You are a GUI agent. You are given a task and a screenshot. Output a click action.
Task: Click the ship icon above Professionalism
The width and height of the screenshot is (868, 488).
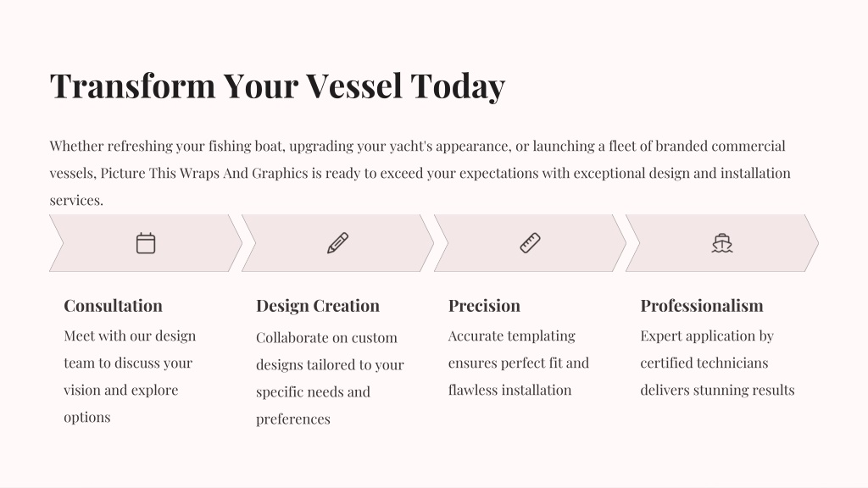[x=722, y=243]
